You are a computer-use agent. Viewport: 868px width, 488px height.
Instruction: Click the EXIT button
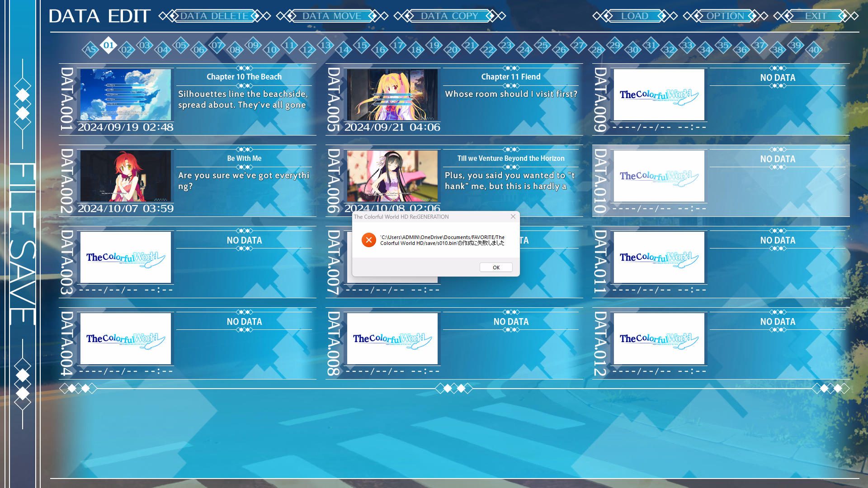click(816, 16)
